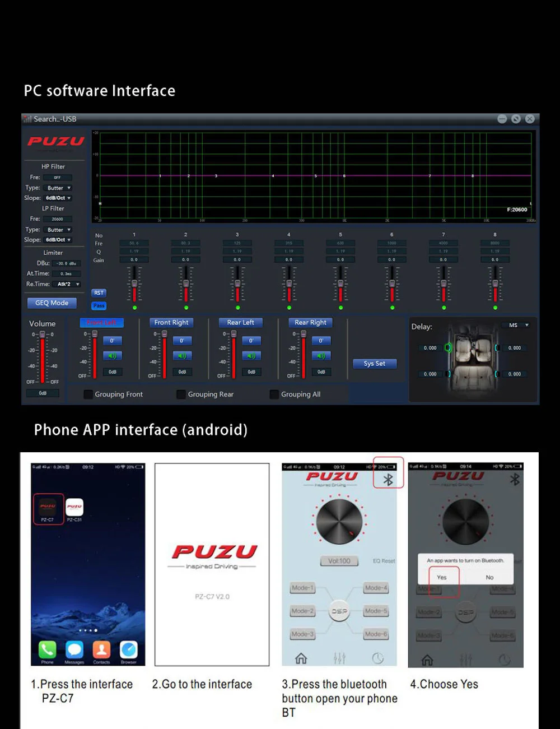Open the Limiter Re.Time dropdown

(x=67, y=284)
